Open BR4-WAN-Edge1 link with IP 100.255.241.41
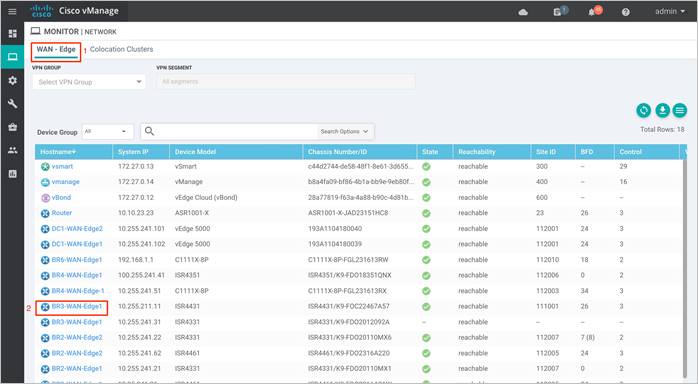The image size is (698, 384). pos(77,275)
